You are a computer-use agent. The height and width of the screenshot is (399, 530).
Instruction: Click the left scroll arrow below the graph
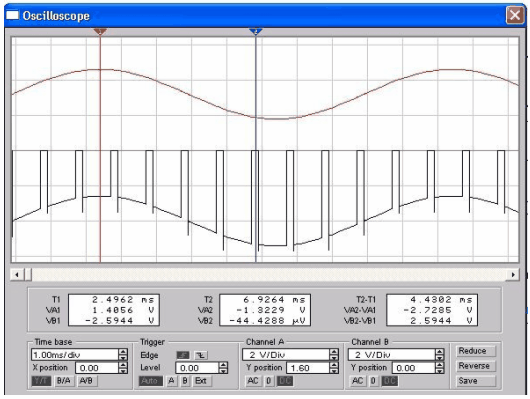coord(17,275)
